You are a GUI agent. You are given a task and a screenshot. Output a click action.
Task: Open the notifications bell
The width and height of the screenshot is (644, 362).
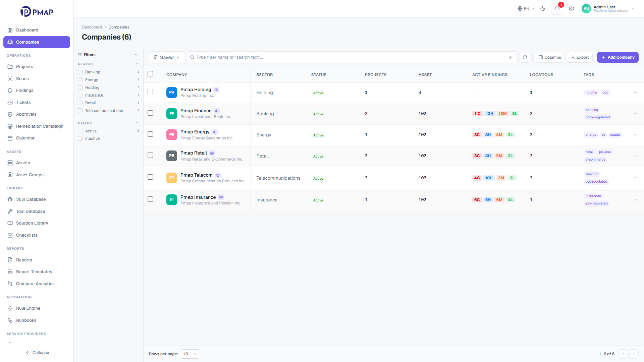tap(557, 9)
